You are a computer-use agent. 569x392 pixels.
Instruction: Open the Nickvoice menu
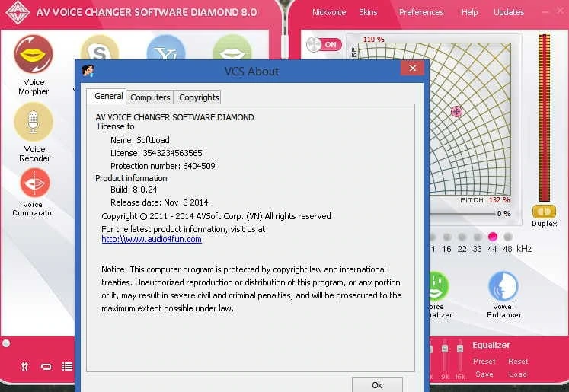pyautogui.click(x=329, y=12)
